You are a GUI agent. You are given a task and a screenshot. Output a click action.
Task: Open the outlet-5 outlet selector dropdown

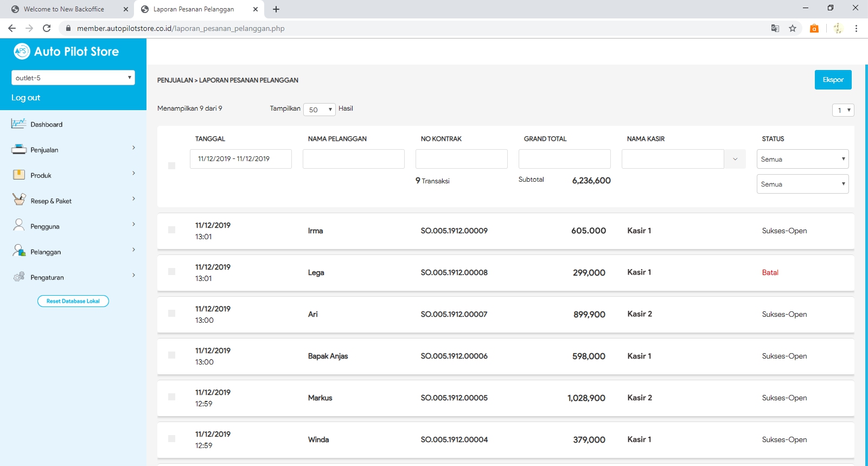[x=73, y=78]
